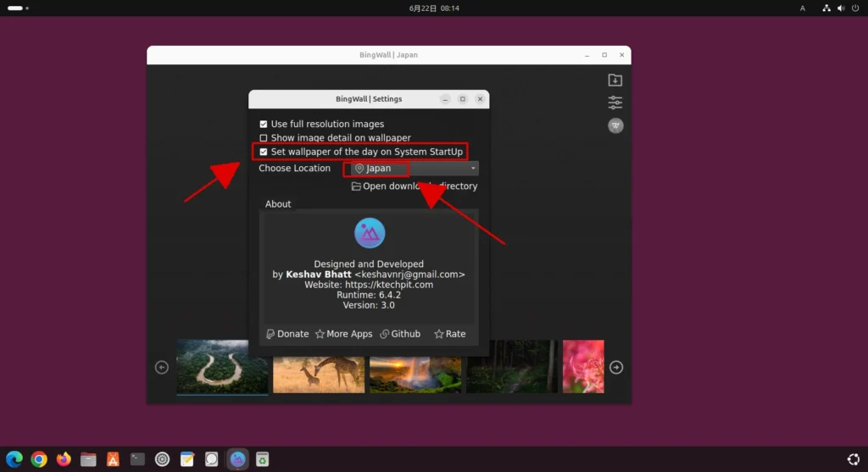Image resolution: width=868 pixels, height=472 pixels.
Task: Click the volume icon in the top bar
Action: pyautogui.click(x=841, y=8)
